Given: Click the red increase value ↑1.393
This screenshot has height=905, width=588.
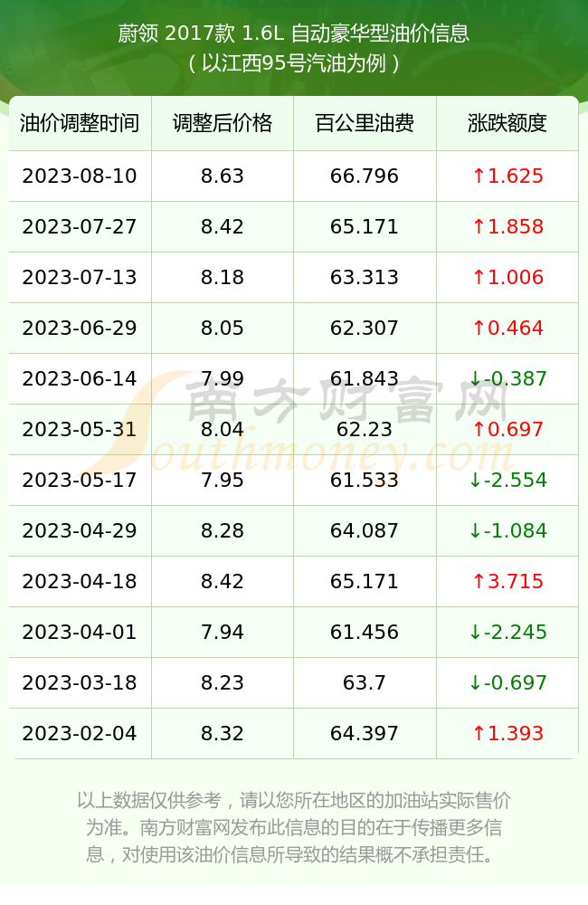Looking at the screenshot, I should pyautogui.click(x=507, y=734).
